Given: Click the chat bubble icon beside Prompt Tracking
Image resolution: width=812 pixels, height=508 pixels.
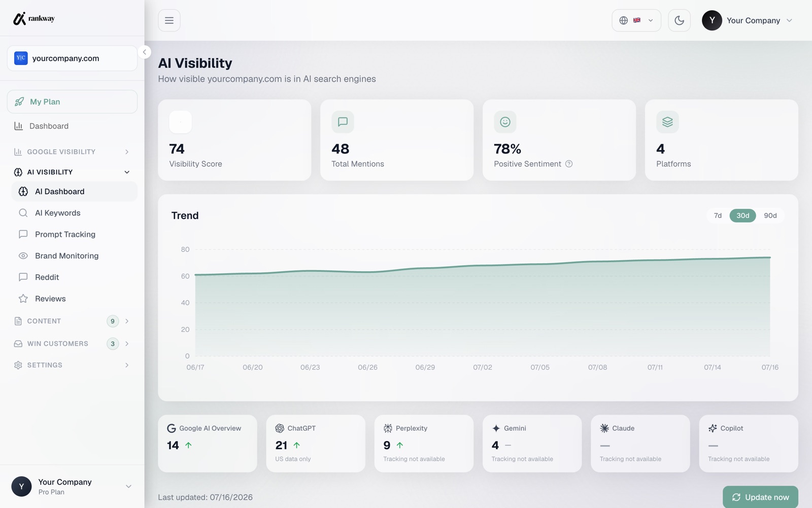Looking at the screenshot, I should click(x=23, y=234).
